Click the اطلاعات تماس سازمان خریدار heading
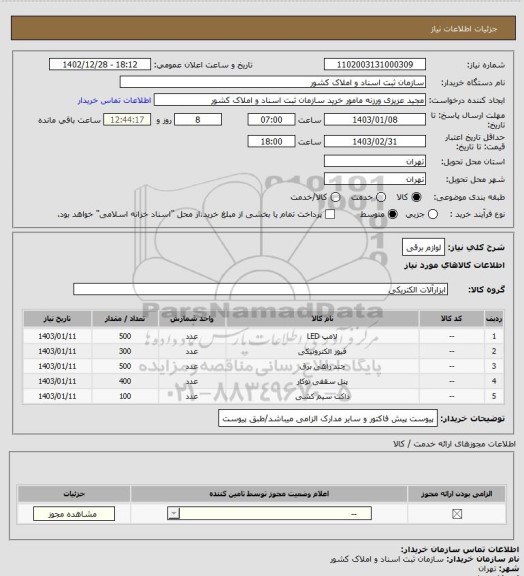 tap(460, 550)
